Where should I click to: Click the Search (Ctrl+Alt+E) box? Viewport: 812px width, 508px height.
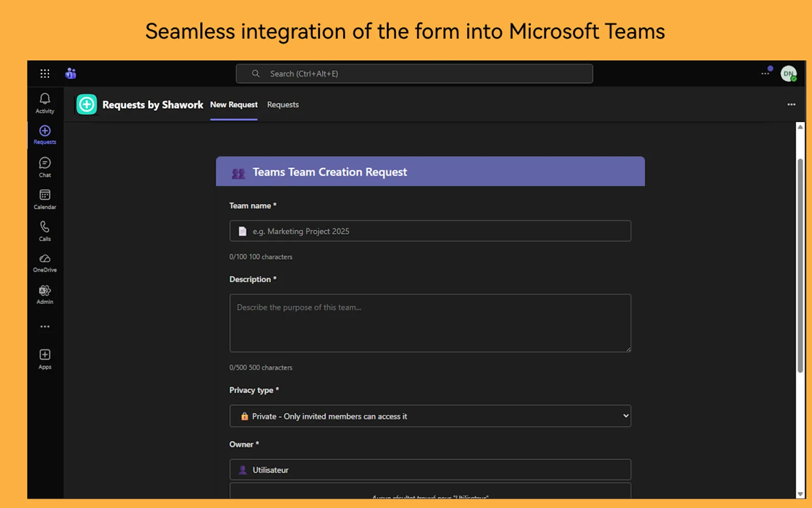414,74
